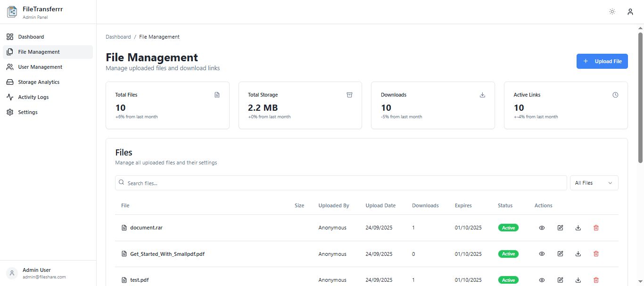Preview test.pdf using the eye icon
This screenshot has width=644, height=286.
(542, 280)
